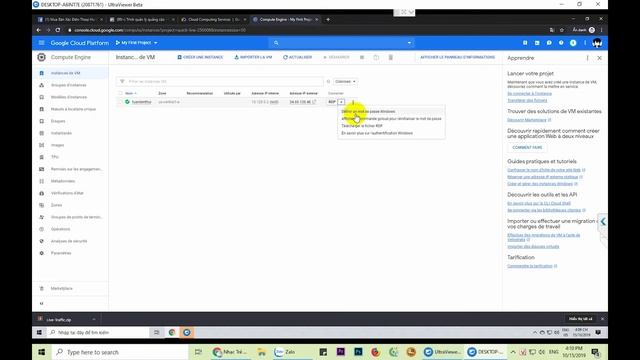Click Paramètres gear icon in sidebar
640x360 pixels.
42,253
